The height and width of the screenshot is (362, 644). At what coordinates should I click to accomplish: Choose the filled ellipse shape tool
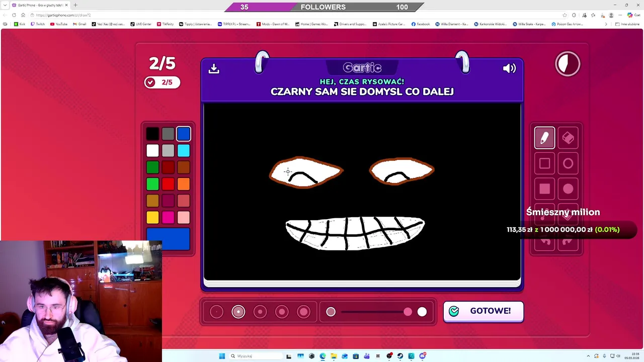[568, 189]
